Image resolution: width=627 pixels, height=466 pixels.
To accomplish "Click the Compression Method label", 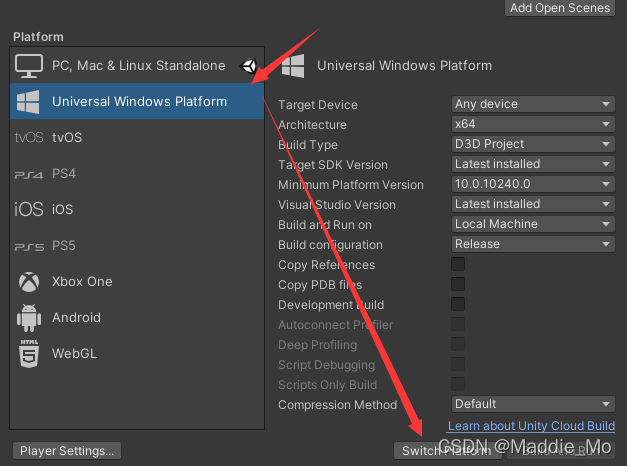I will pyautogui.click(x=337, y=405).
